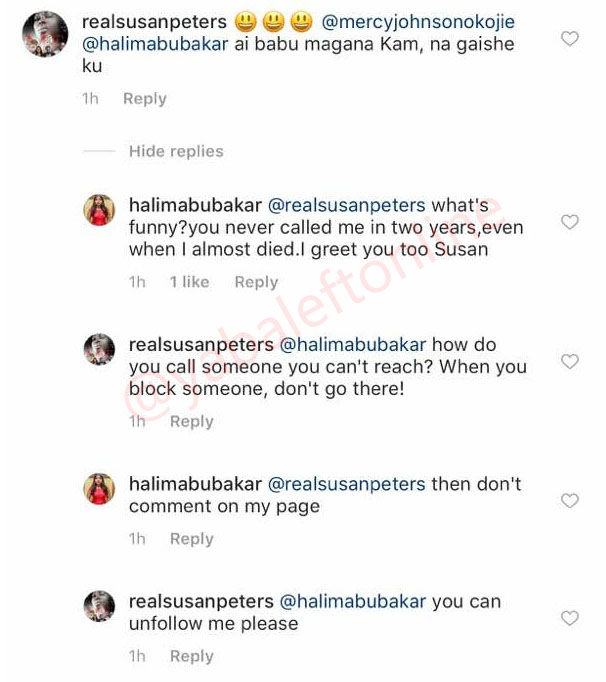
Task: Heart the "how do you call someone" reply
Action: pos(570,361)
